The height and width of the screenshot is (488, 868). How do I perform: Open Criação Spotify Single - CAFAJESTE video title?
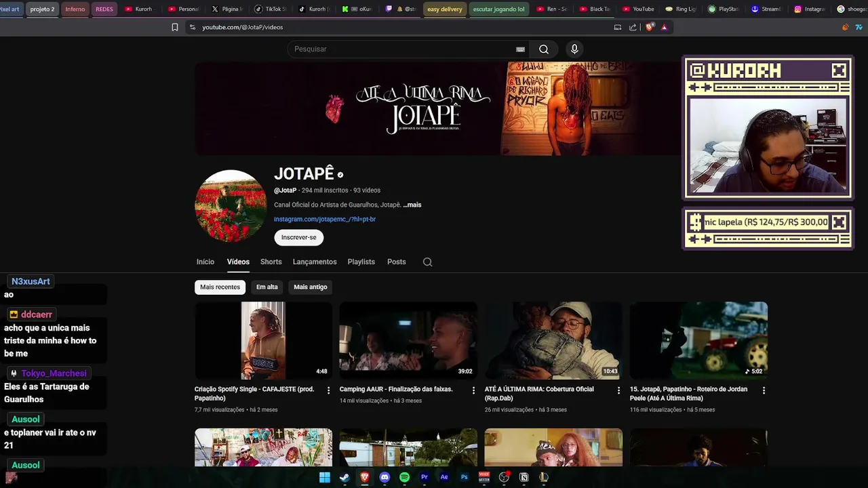click(254, 393)
